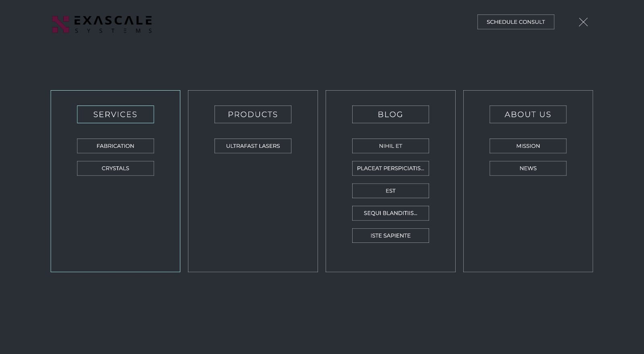Open the Blog menu heading
Image resolution: width=644 pixels, height=354 pixels.
click(390, 114)
